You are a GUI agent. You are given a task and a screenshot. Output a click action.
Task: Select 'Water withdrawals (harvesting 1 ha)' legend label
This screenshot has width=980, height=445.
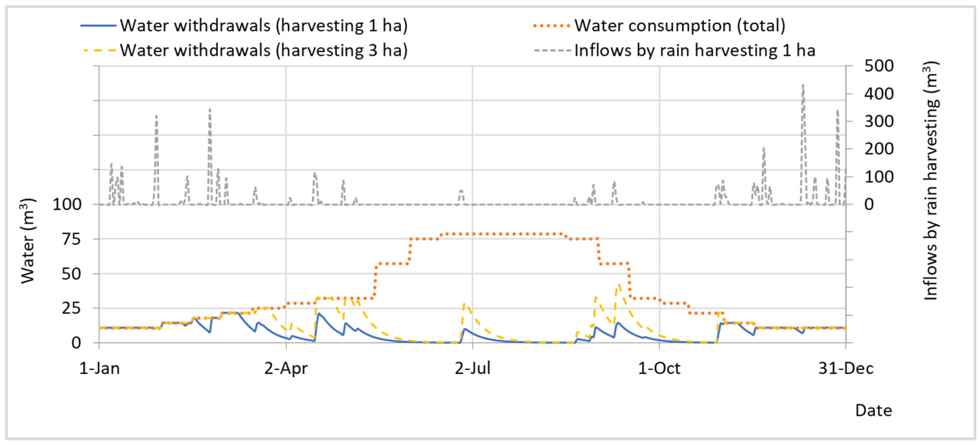pos(264,26)
